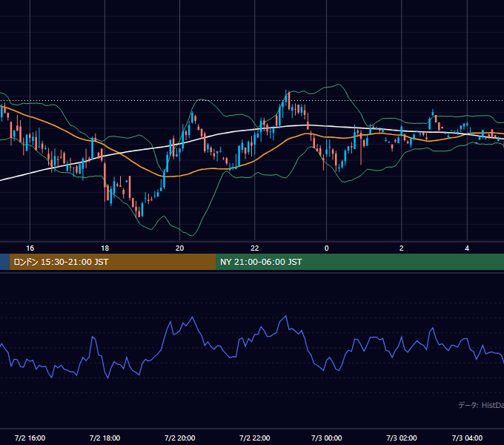Click the 7/2 18:00 date label
Screen dimensions: 504x445
(x=105, y=438)
